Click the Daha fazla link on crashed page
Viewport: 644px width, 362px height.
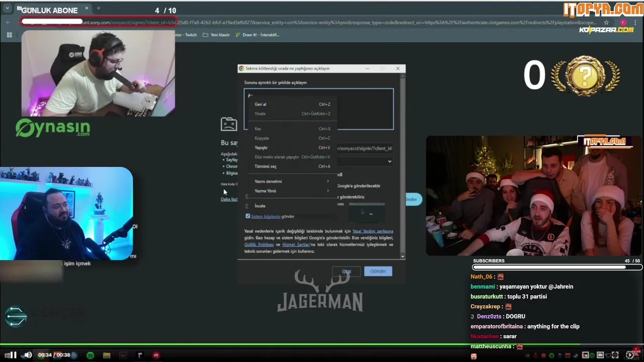point(229,199)
